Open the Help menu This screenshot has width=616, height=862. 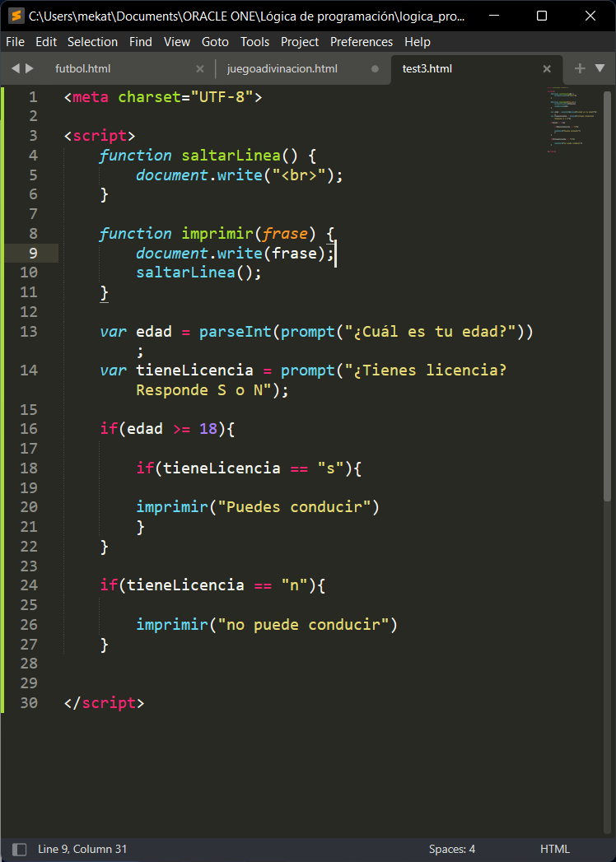(x=418, y=42)
